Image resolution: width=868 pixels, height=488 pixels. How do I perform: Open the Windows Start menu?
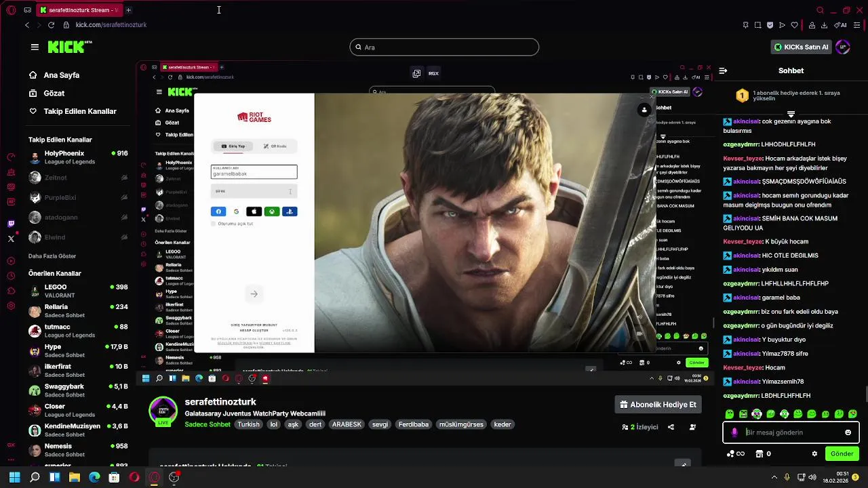(14, 477)
